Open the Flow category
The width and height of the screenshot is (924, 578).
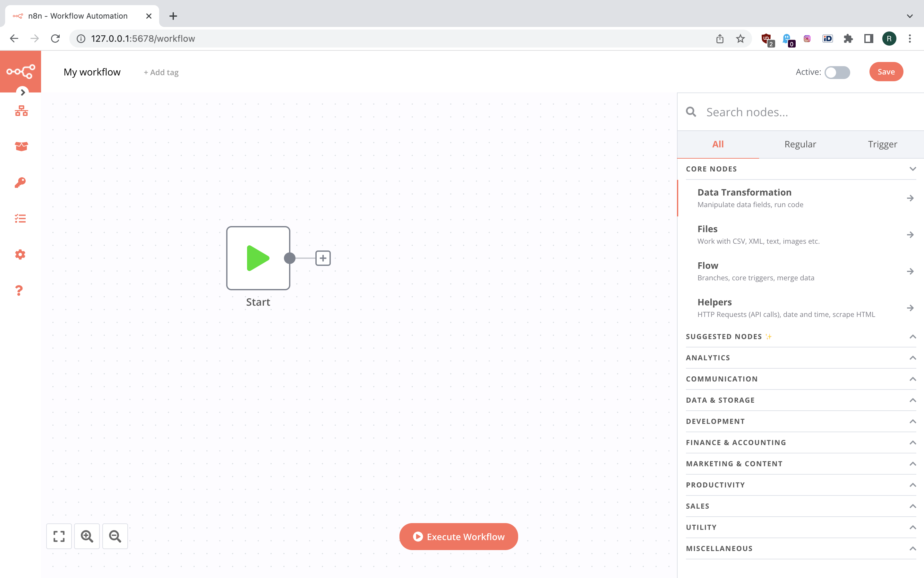(x=801, y=271)
